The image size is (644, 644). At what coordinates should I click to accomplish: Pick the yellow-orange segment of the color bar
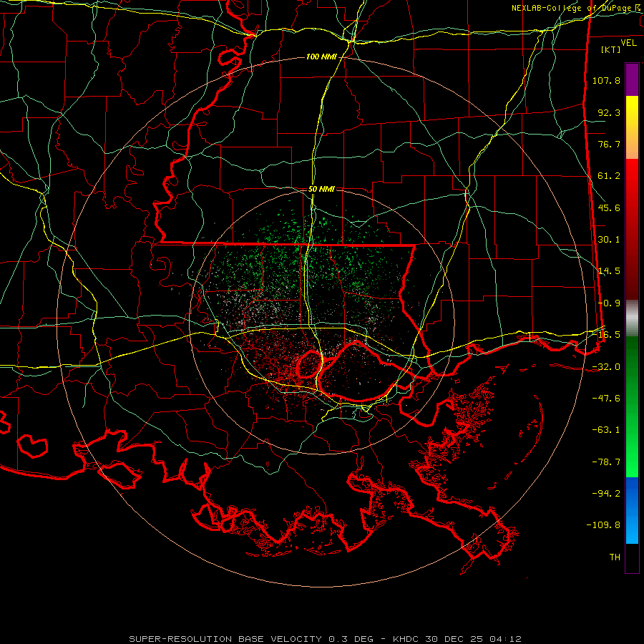(x=632, y=127)
